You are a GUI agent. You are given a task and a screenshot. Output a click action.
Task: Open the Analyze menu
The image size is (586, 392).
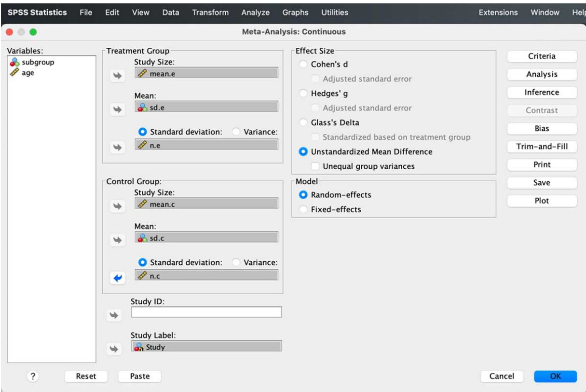(256, 13)
